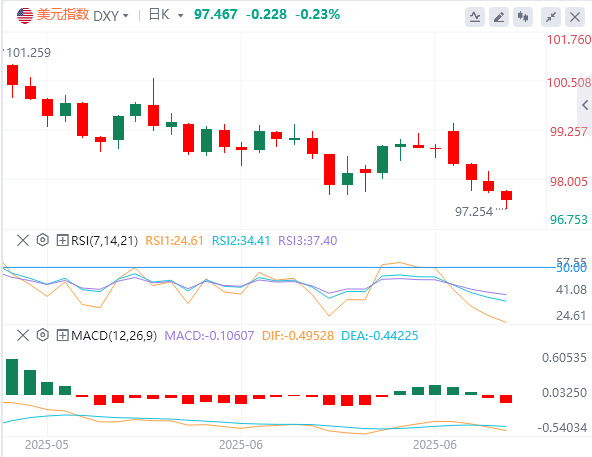
Task: Click the 美元指数 title
Action: coord(63,15)
